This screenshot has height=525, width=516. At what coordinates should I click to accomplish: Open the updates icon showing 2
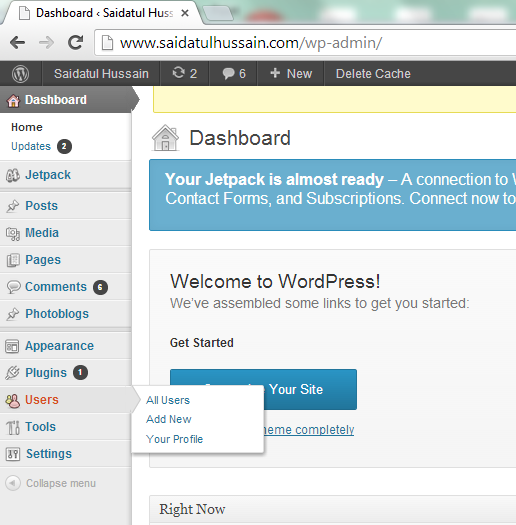pos(185,73)
